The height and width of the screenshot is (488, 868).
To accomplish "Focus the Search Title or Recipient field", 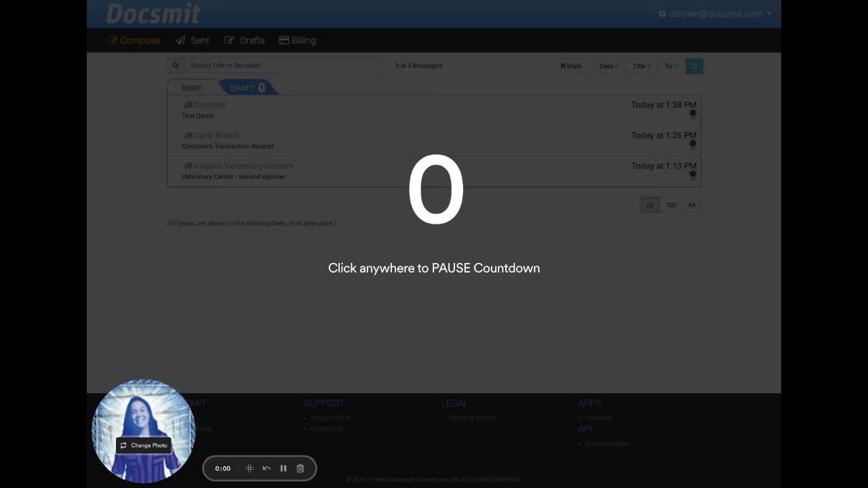I will click(281, 66).
